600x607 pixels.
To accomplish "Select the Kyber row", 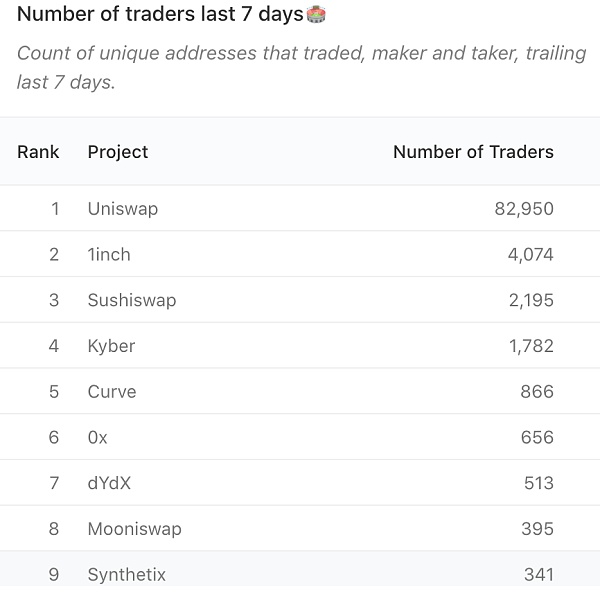I will click(x=300, y=345).
